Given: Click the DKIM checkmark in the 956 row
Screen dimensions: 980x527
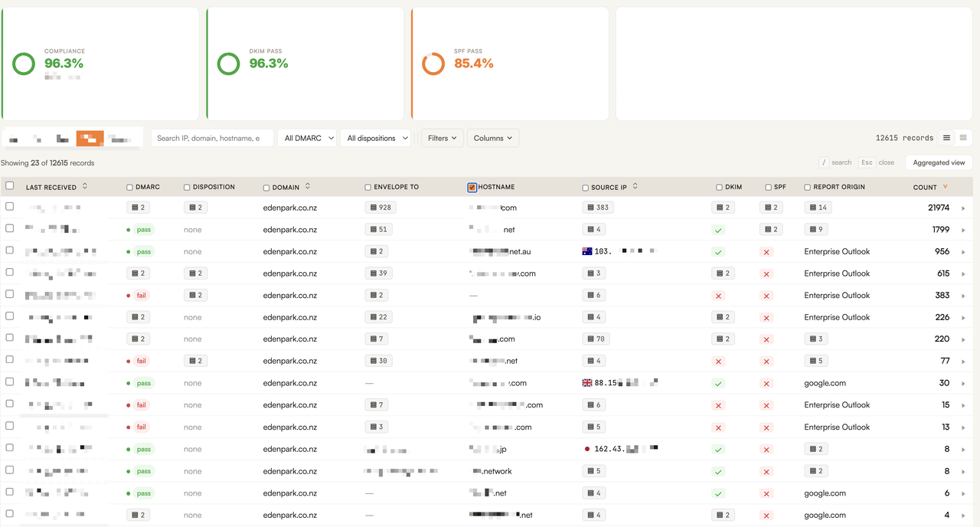Looking at the screenshot, I should 718,251.
